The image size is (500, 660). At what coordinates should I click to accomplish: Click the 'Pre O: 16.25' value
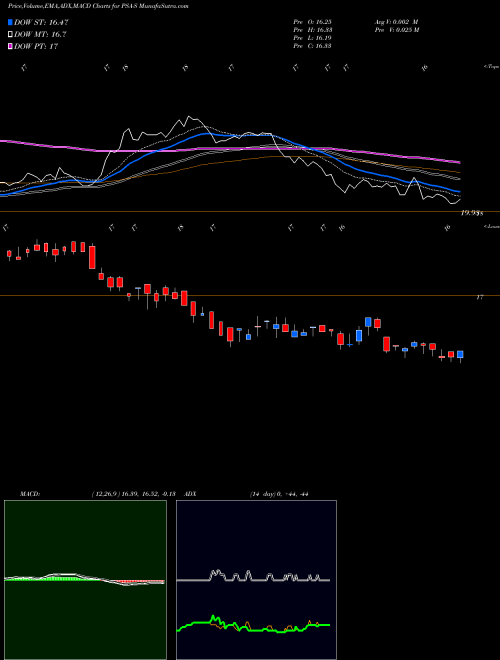tap(312, 22)
